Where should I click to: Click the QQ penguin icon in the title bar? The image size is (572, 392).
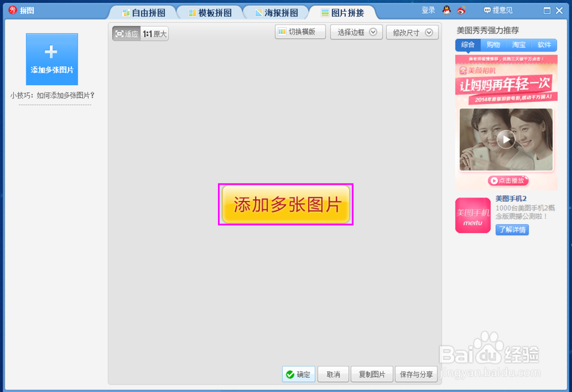447,10
